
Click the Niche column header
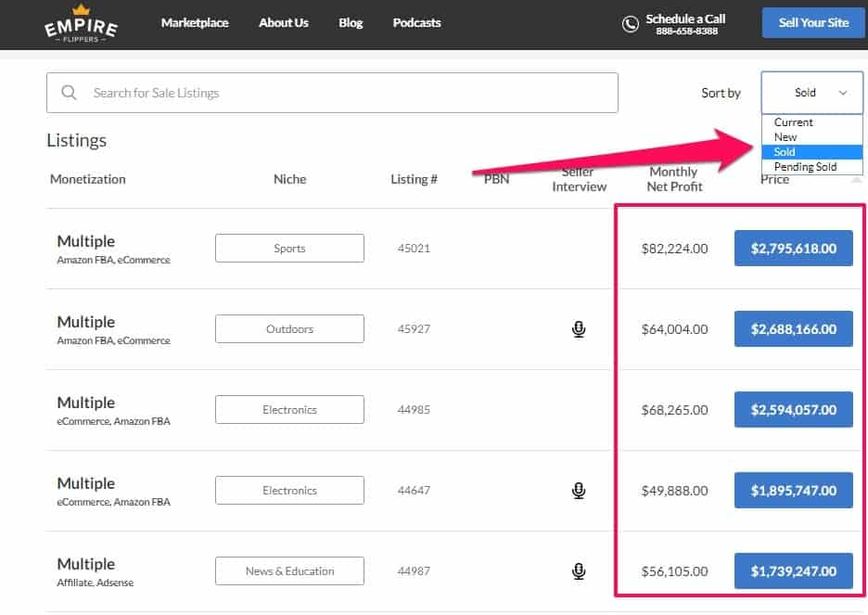(x=289, y=179)
